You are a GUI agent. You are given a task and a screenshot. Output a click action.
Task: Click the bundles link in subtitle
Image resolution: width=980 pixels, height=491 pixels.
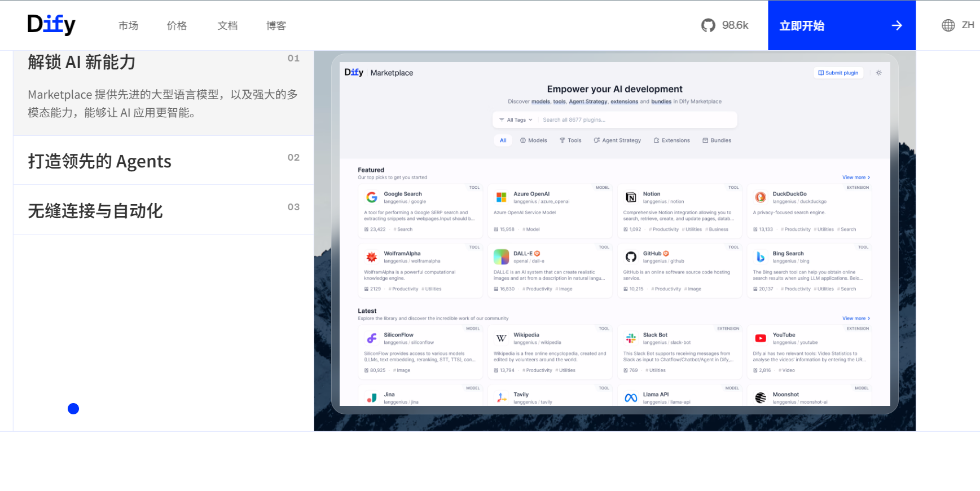(661, 101)
